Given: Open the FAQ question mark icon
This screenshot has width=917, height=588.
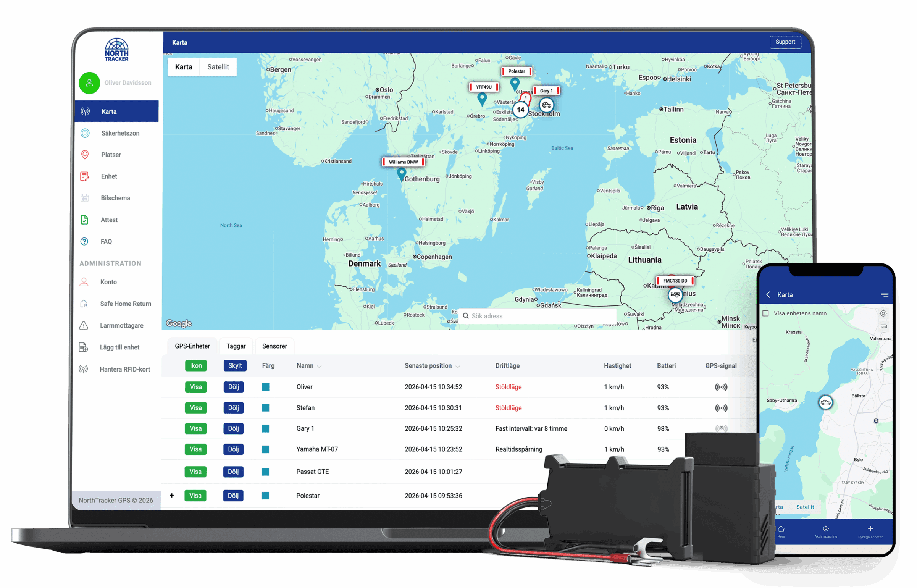Looking at the screenshot, I should (84, 241).
